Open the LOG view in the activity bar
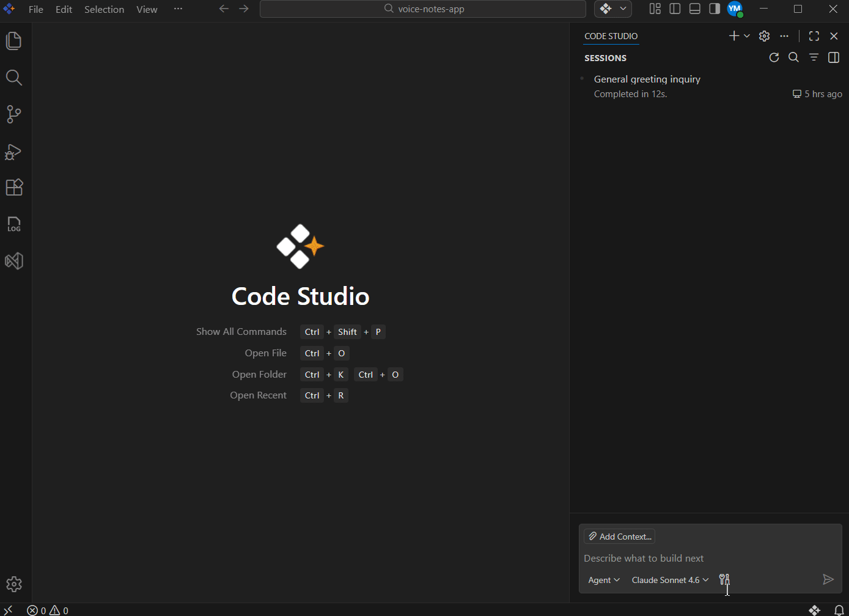 pos(14,224)
